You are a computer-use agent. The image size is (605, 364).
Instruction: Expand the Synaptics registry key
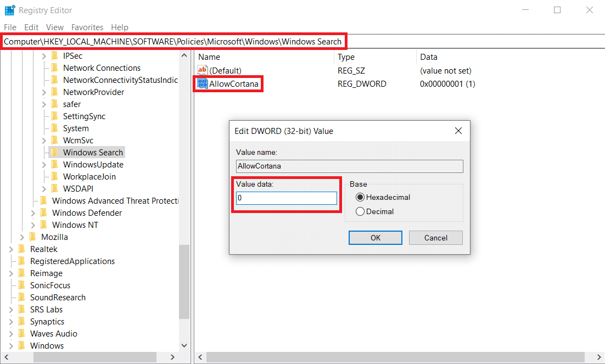pyautogui.click(x=12, y=321)
